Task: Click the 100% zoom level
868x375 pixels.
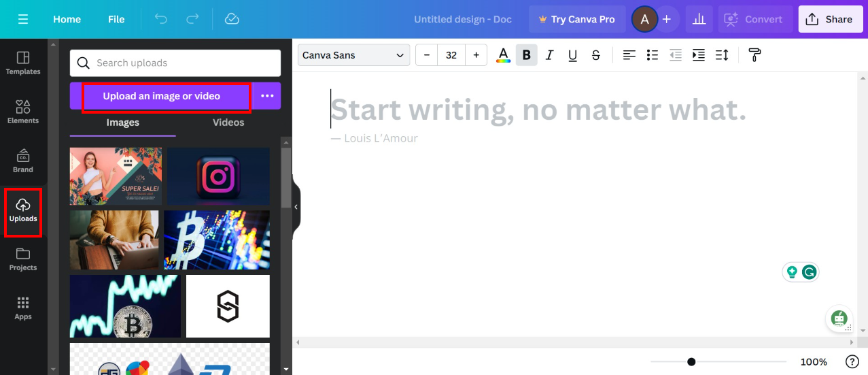Action: (814, 361)
